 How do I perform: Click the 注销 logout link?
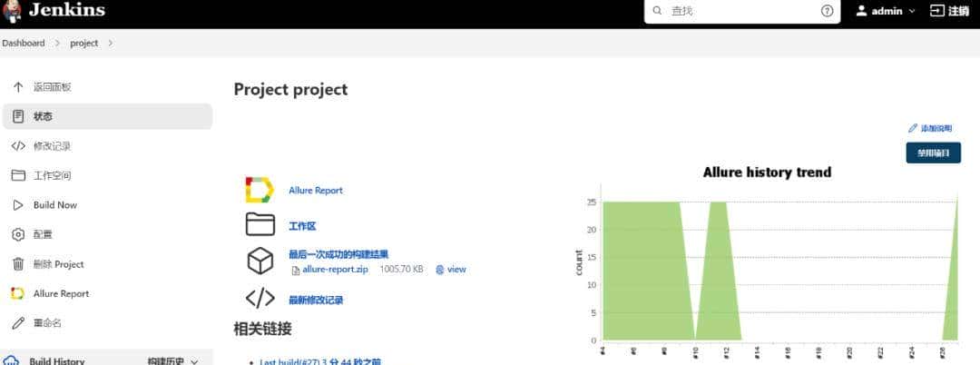point(959,11)
